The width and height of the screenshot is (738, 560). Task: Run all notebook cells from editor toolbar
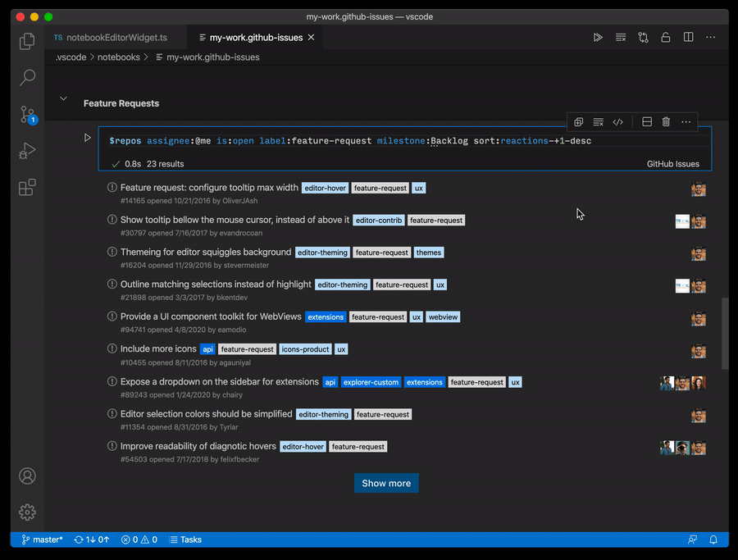(x=598, y=37)
